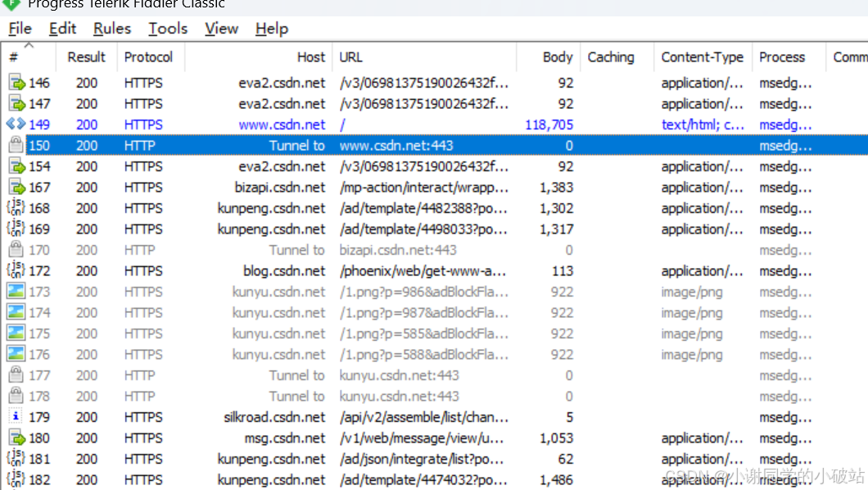The height and width of the screenshot is (490, 868).
Task: Click the image icon of session 176
Action: pos(16,354)
